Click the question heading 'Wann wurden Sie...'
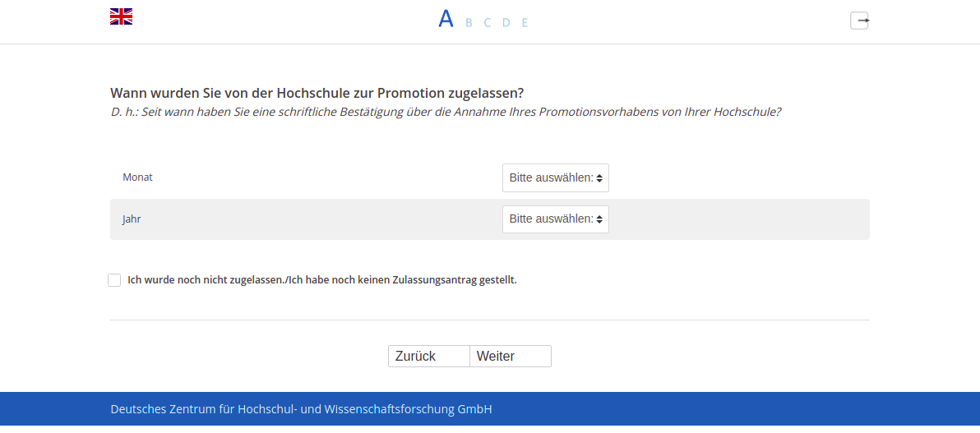Image resolution: width=980 pixels, height=433 pixels. 317,93
